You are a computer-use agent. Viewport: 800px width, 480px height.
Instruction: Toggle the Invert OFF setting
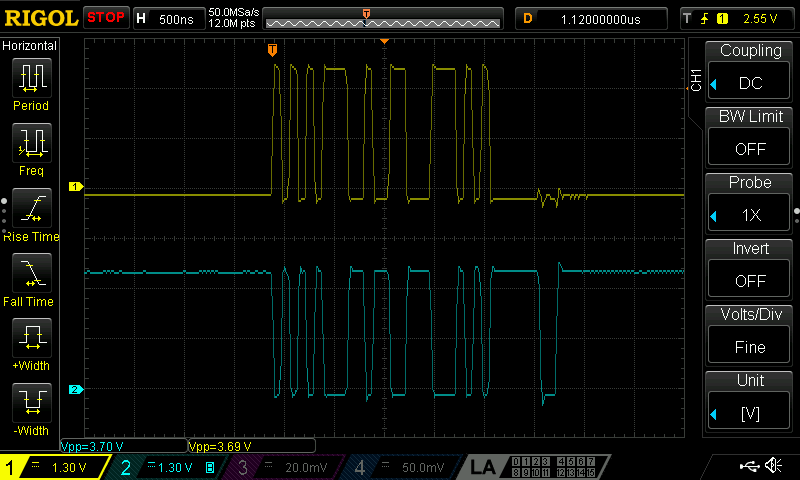tap(749, 281)
